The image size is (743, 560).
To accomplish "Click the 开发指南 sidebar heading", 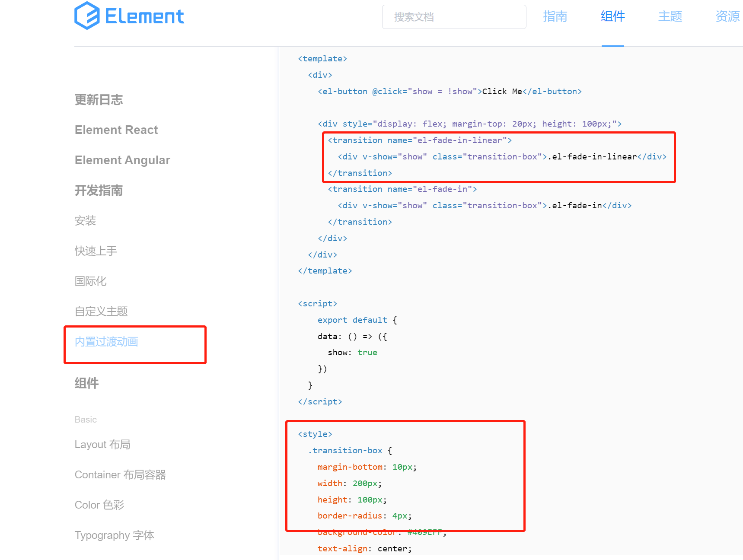I will coord(99,191).
